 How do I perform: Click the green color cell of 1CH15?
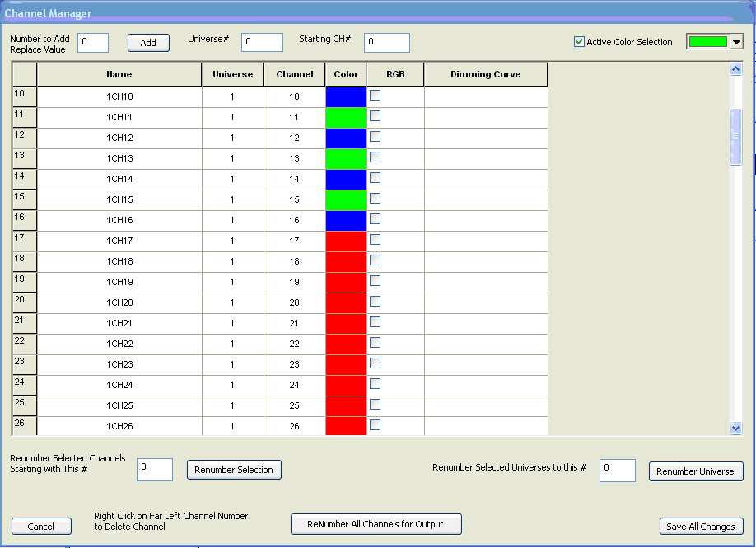(x=346, y=200)
